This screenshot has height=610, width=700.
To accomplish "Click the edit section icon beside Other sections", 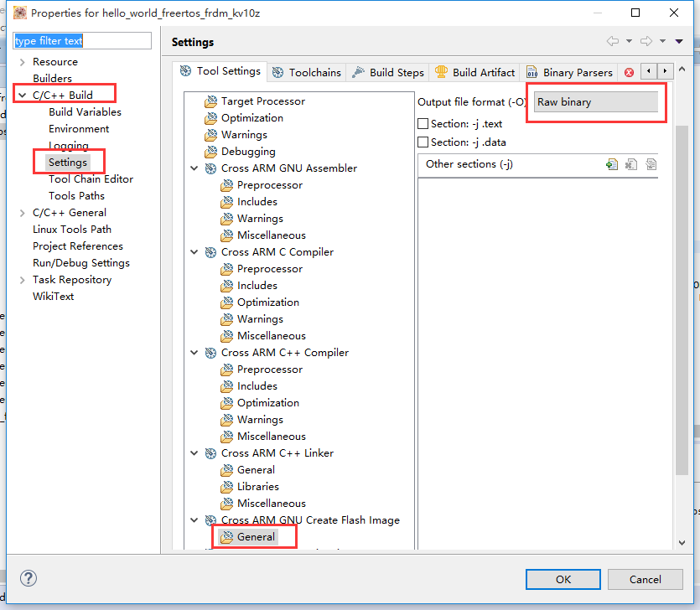I will (651, 164).
